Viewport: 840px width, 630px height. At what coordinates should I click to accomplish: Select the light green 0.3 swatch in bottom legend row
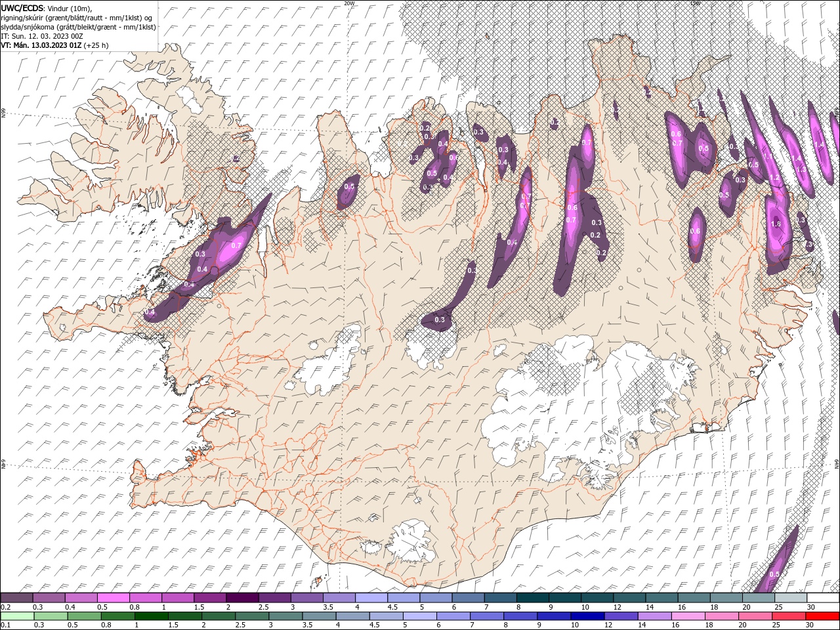coord(51,616)
